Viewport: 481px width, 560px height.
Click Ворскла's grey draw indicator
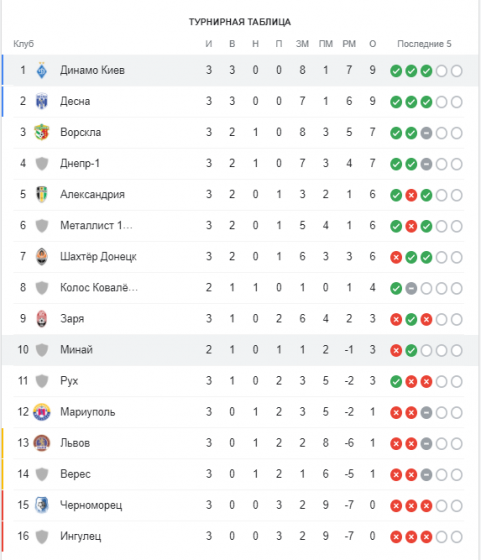426,133
